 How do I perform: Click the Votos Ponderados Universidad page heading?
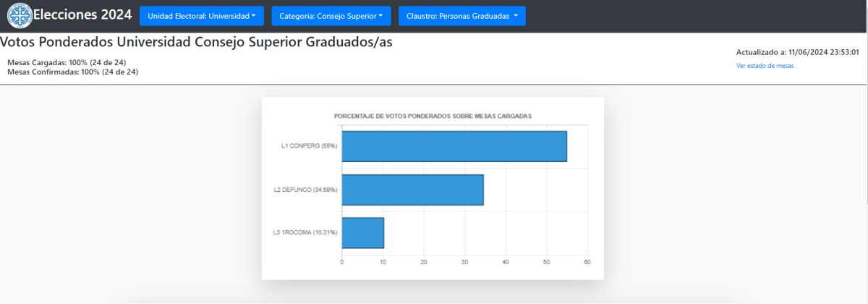(x=197, y=42)
